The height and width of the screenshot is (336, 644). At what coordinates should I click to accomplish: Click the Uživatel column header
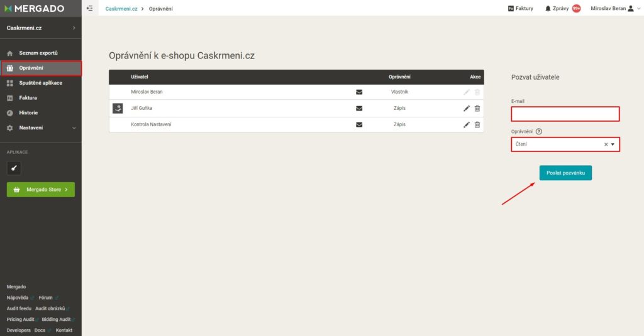pos(140,77)
